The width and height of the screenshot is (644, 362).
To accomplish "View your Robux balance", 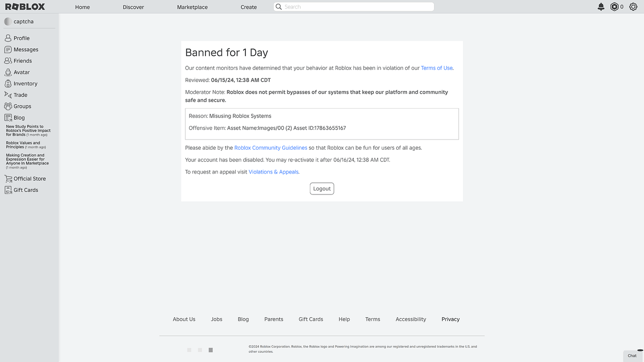I will 616,7.
